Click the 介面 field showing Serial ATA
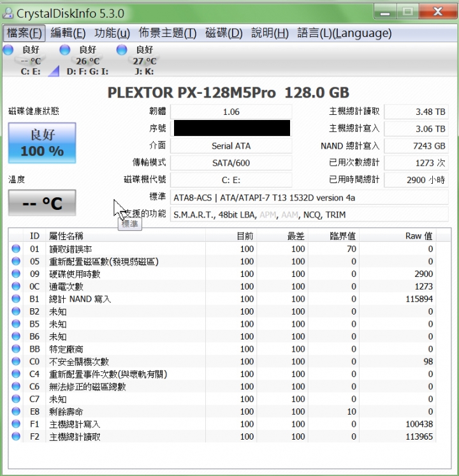 pos(231,146)
